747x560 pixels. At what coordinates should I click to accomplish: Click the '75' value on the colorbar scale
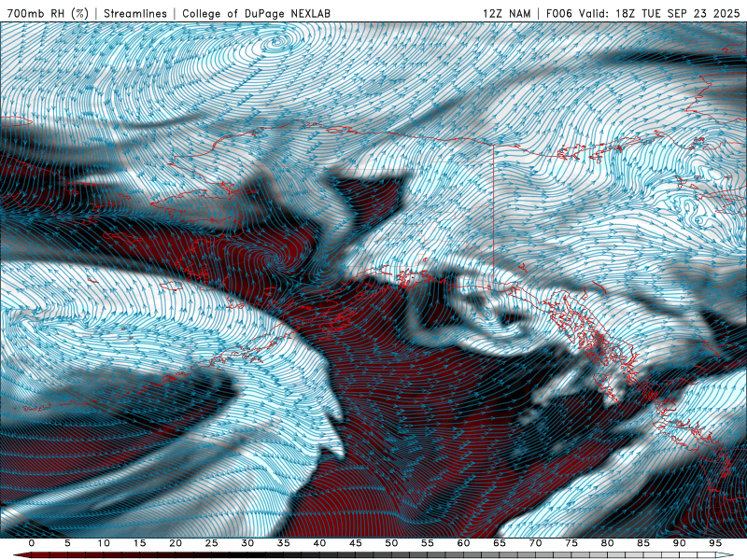click(x=571, y=543)
